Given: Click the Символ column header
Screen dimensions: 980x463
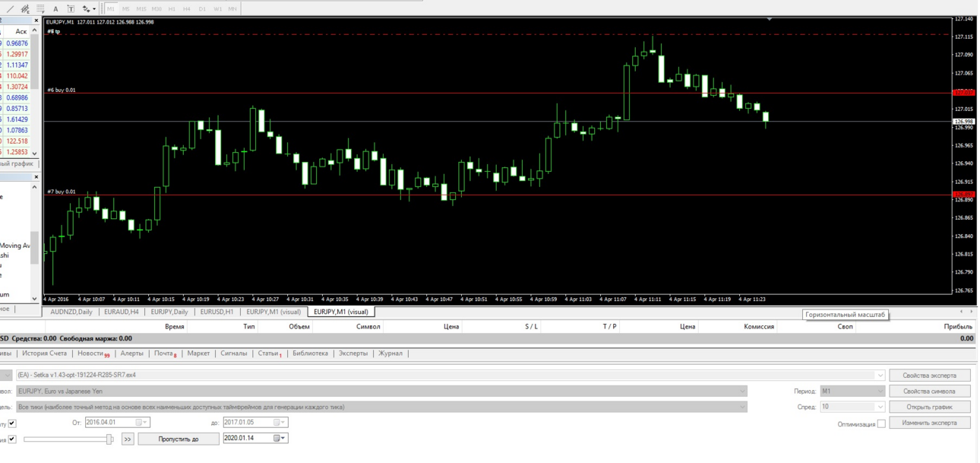Looking at the screenshot, I should [x=368, y=327].
